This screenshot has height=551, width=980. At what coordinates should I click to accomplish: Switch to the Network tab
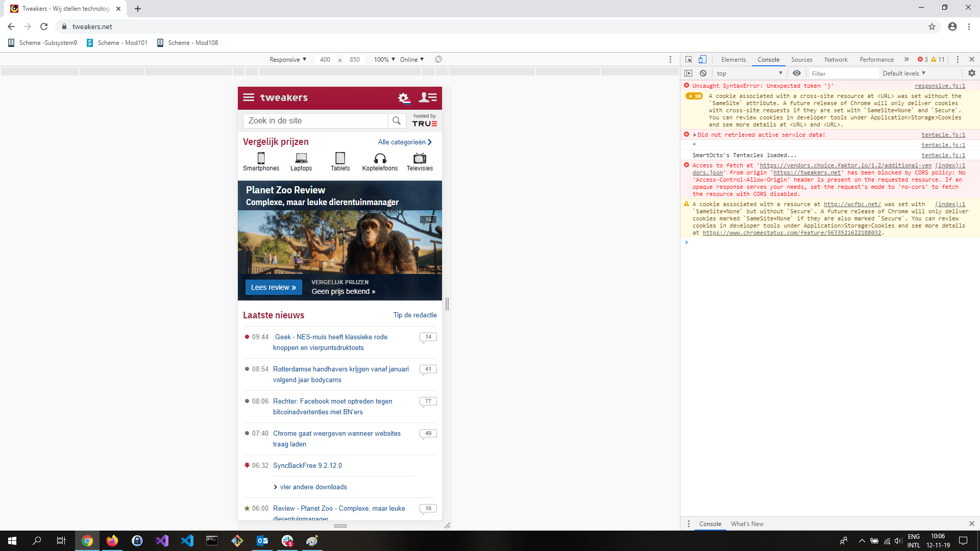(836, 59)
